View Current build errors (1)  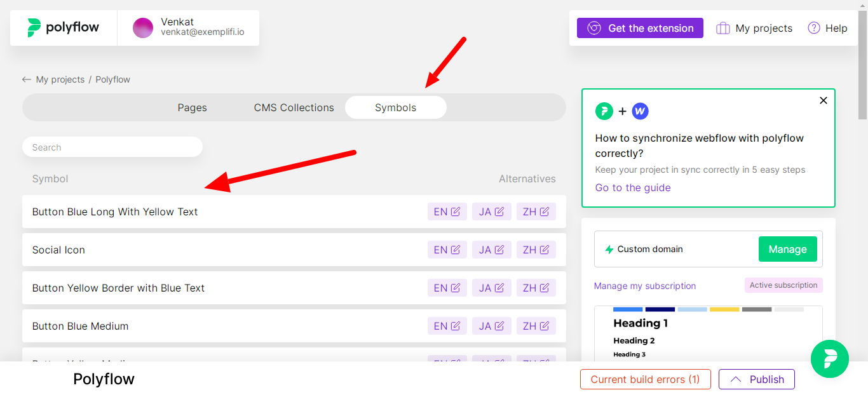pyautogui.click(x=646, y=379)
